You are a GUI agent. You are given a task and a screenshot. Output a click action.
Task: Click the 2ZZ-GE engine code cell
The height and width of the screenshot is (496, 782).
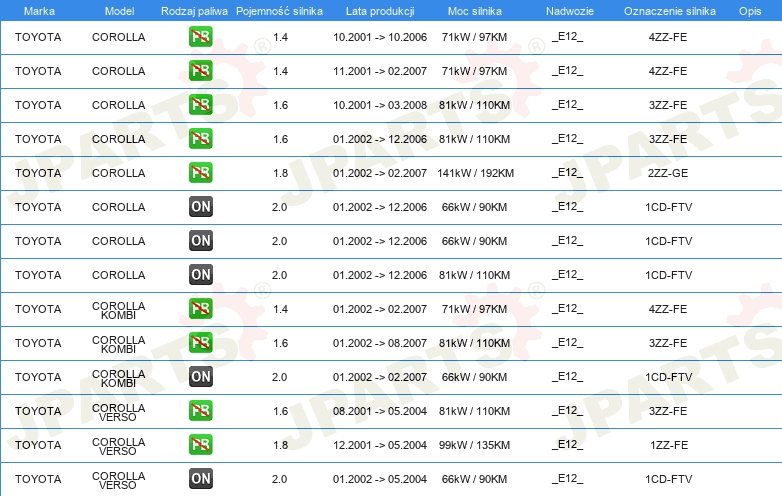coord(667,173)
